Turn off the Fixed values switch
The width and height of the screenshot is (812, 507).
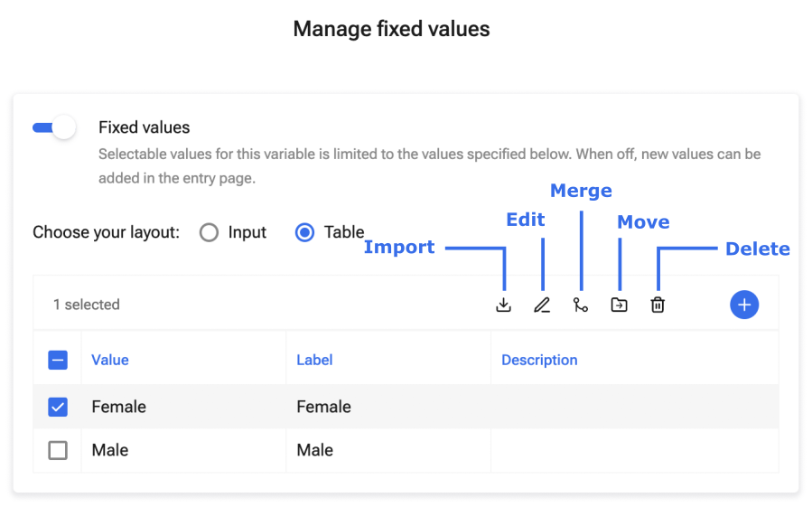53,128
